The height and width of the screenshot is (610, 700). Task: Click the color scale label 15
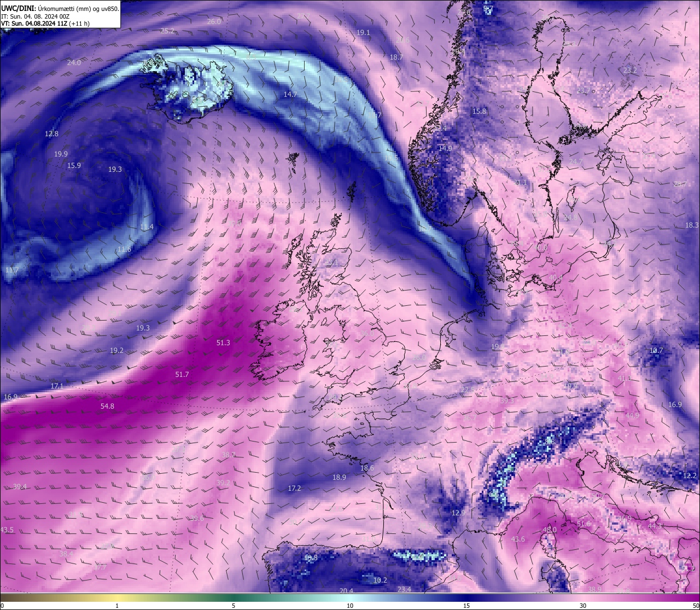[466, 606]
